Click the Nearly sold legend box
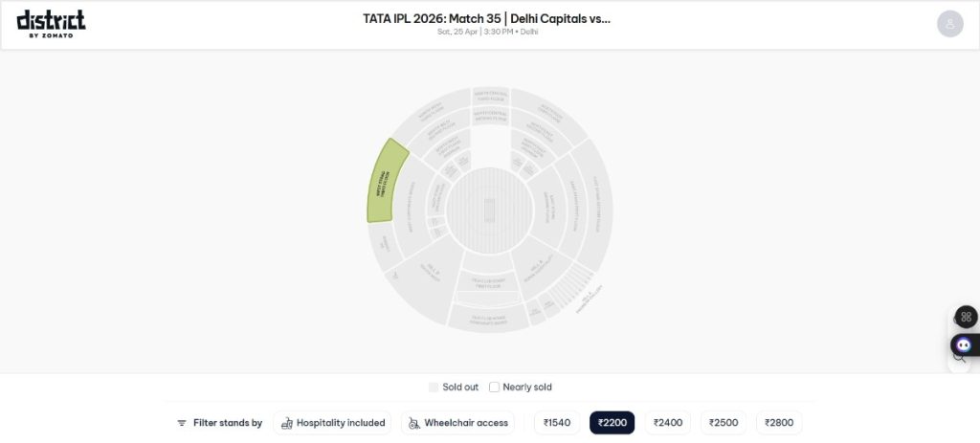The width and height of the screenshot is (980, 443). point(495,388)
